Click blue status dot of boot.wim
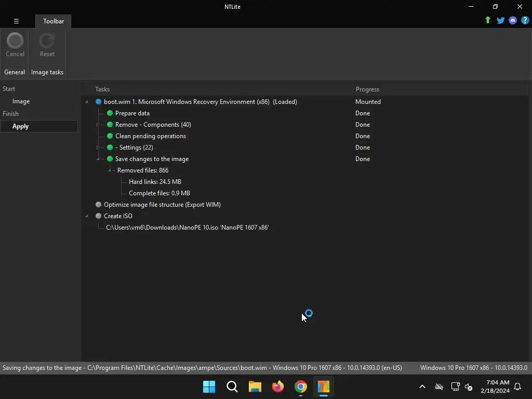 coord(98,102)
